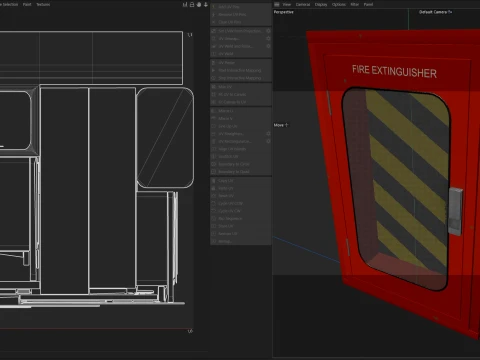Click the down-arrow zoom icon in the UV editor header

[206, 4]
